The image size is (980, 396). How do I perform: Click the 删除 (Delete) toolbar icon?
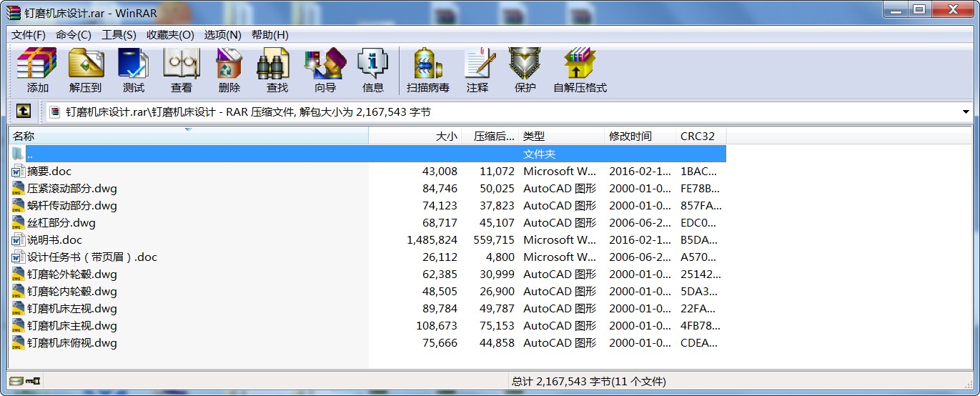tap(229, 70)
